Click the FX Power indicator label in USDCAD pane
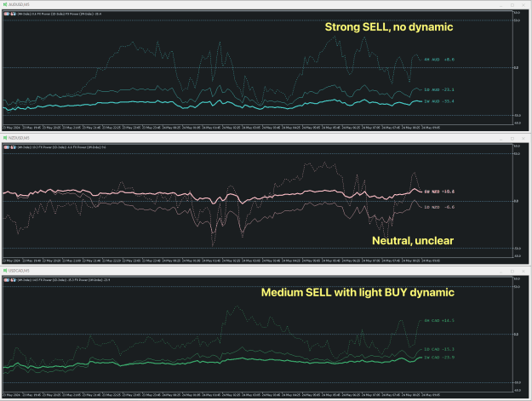The height and width of the screenshot is (401, 532). [x=64, y=280]
